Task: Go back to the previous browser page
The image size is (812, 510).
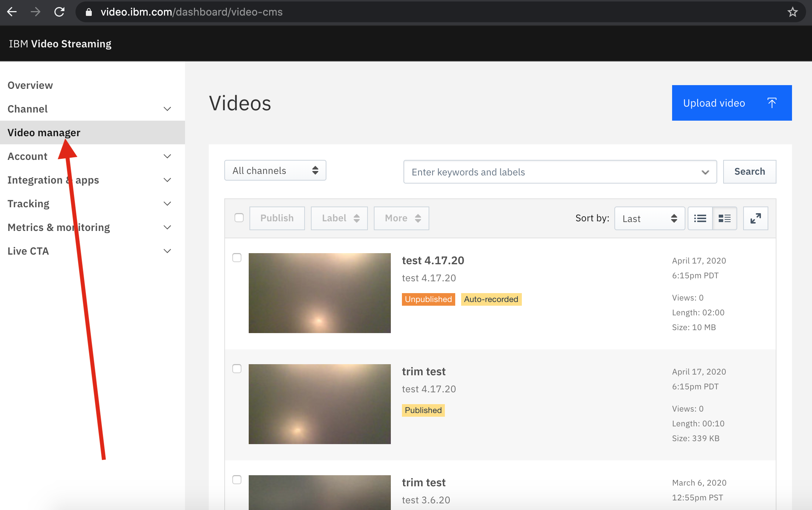Action: 12,12
